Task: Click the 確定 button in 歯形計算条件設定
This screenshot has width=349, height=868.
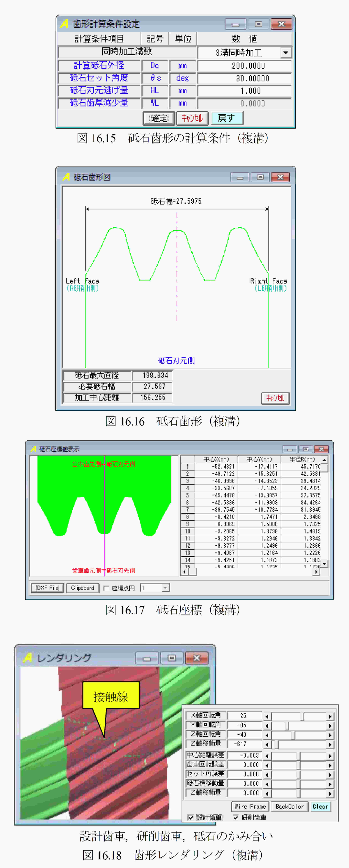Action: (159, 118)
